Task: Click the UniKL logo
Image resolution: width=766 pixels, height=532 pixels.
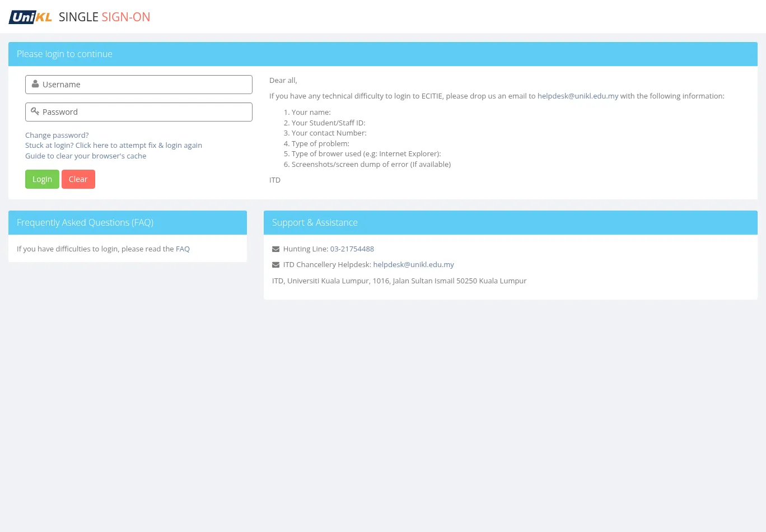Action: 30,17
